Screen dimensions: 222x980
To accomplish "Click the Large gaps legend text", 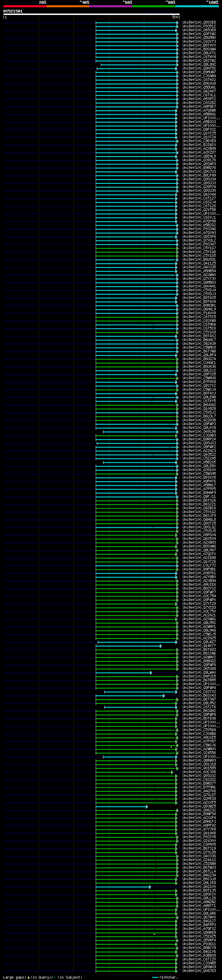I will tap(43, 977).
